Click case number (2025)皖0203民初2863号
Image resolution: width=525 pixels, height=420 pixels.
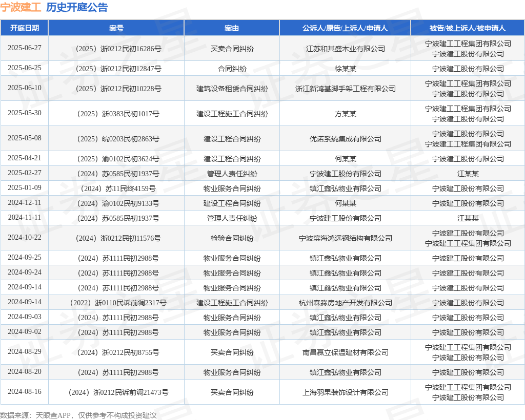click(118, 139)
